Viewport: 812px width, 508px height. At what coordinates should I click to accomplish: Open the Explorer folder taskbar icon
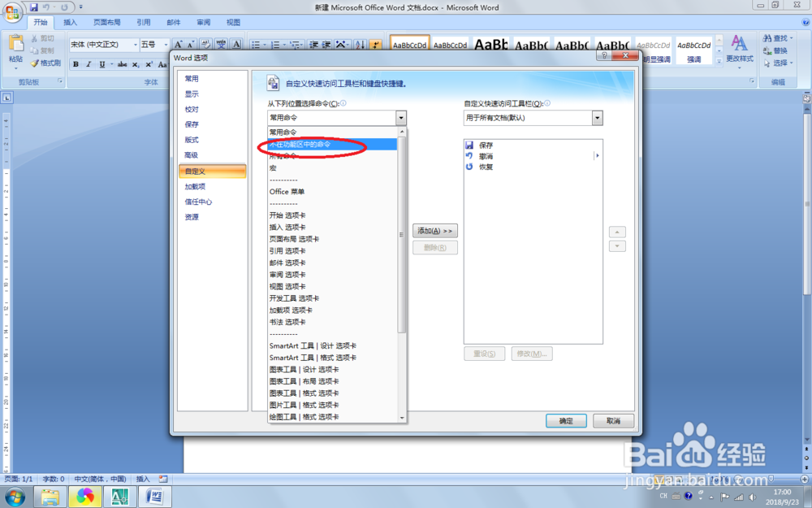point(50,497)
